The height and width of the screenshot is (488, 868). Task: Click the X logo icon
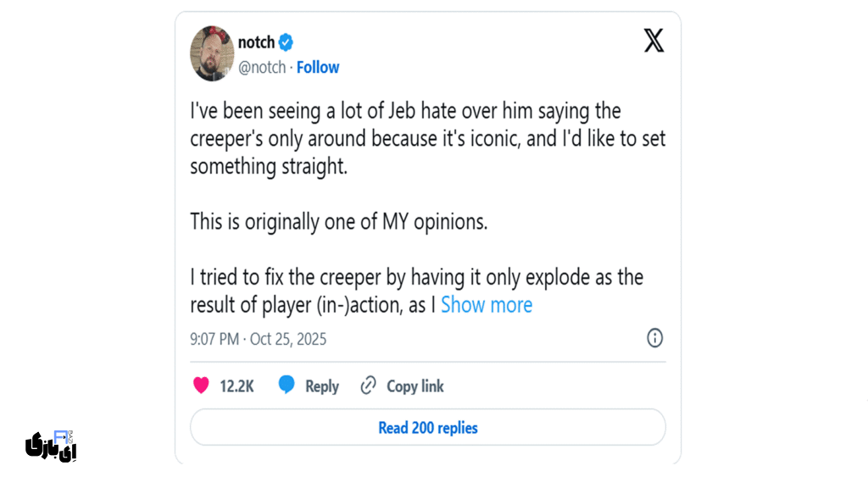tap(654, 40)
